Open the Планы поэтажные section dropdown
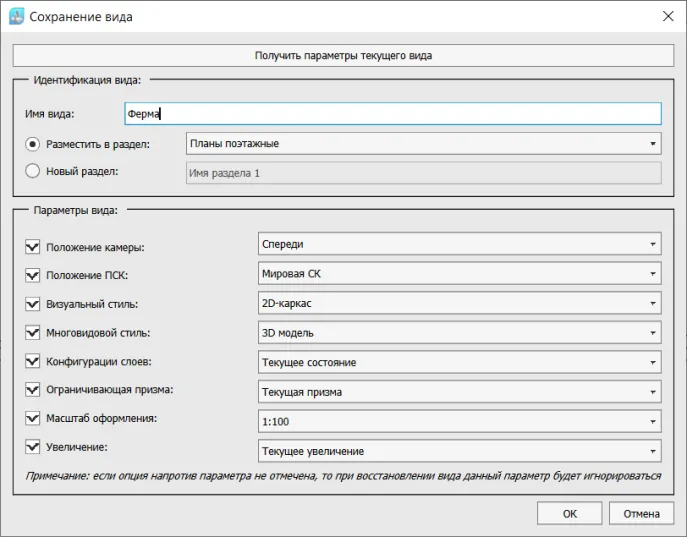The height and width of the screenshot is (537, 687). pyautogui.click(x=424, y=144)
